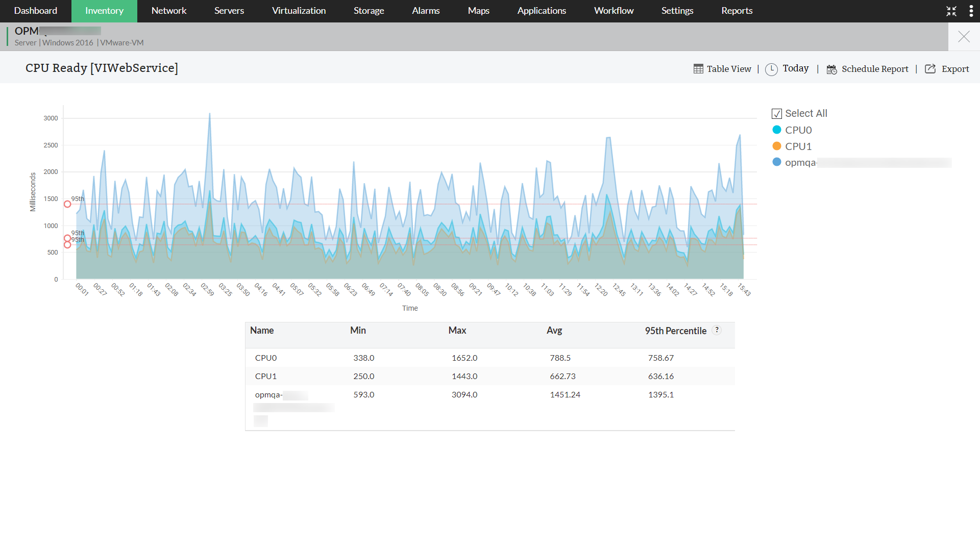Open the Virtualization menu tab
Image resolution: width=980 pixels, height=551 pixels.
click(x=299, y=11)
